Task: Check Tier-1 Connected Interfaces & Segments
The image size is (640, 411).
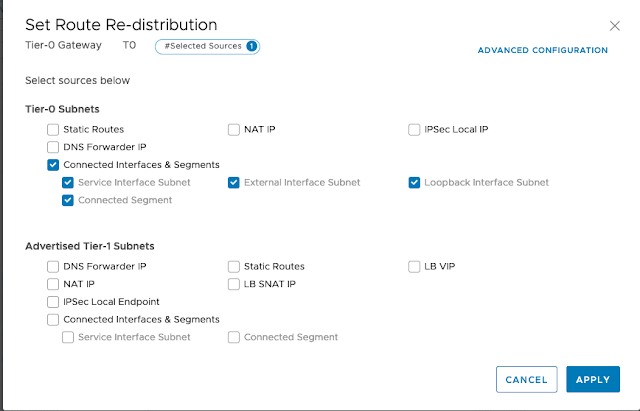Action: click(x=53, y=320)
